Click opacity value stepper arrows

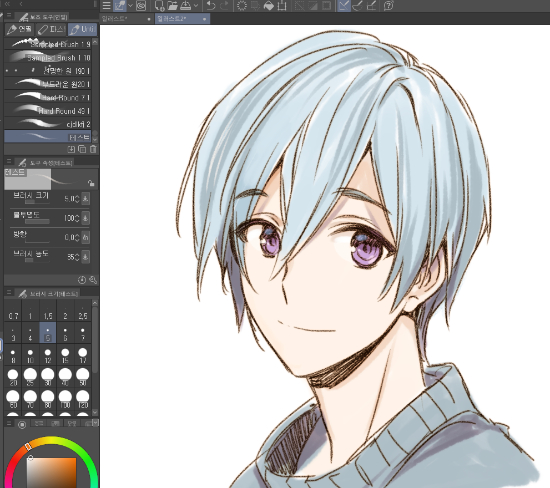point(78,218)
